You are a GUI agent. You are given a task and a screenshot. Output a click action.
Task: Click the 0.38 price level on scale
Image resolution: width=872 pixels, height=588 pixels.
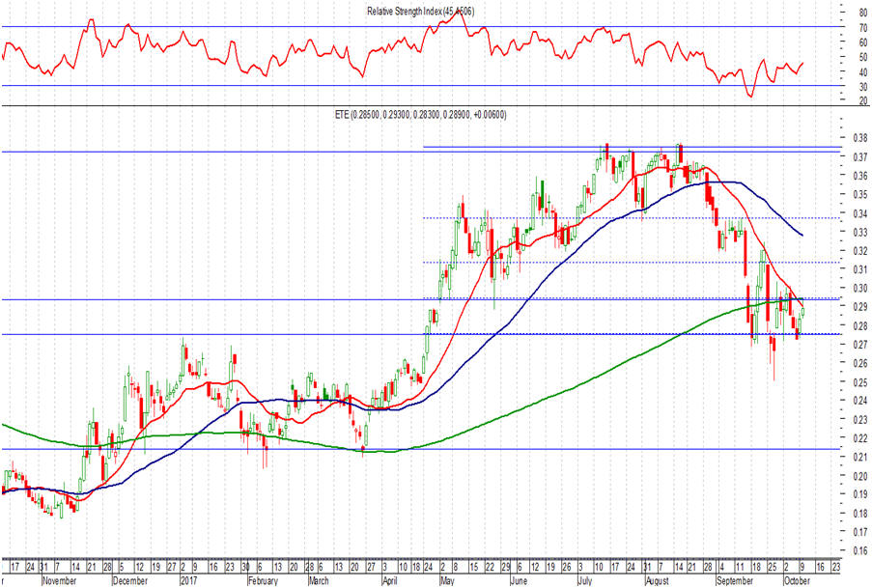[x=859, y=138]
